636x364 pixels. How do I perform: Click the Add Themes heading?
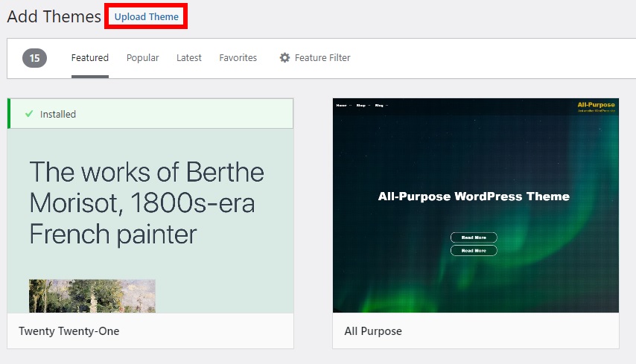coord(54,16)
